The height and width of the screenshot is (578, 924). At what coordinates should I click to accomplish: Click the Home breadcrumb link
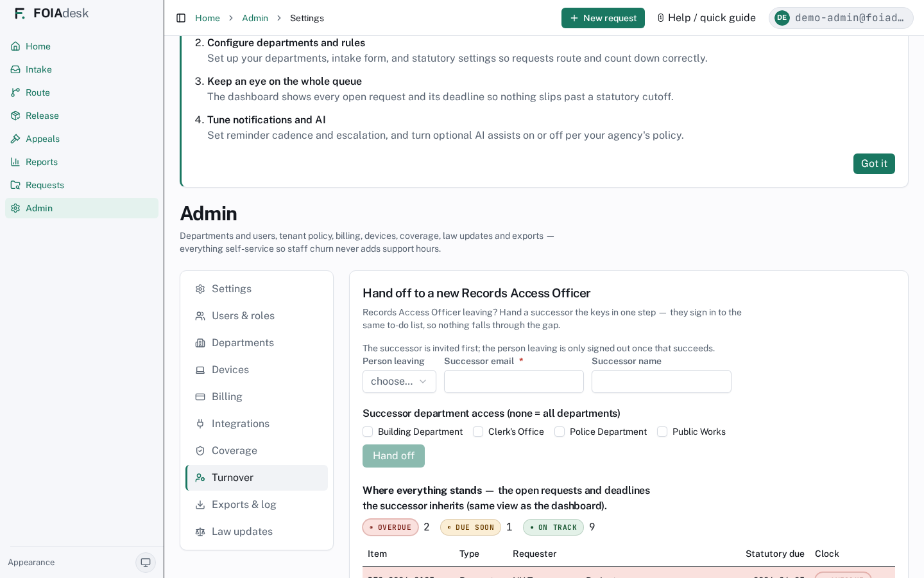point(207,18)
